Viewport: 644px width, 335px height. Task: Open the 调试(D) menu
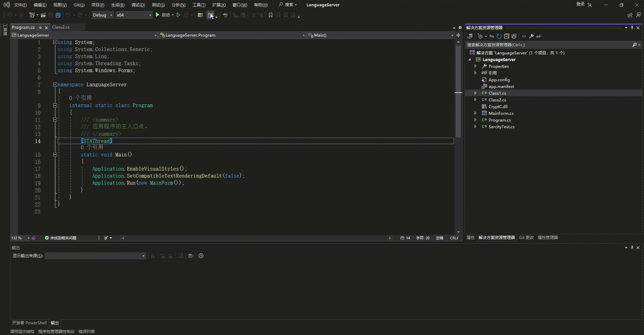(x=138, y=5)
